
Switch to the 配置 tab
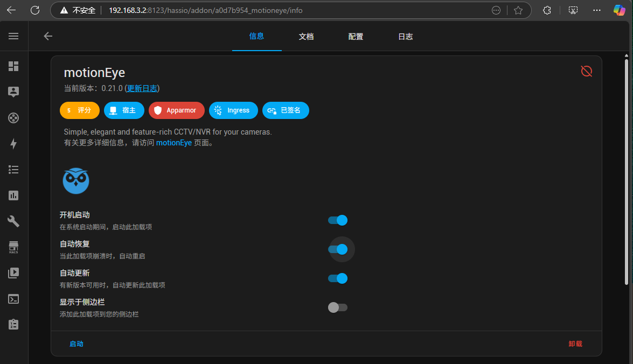pyautogui.click(x=356, y=37)
